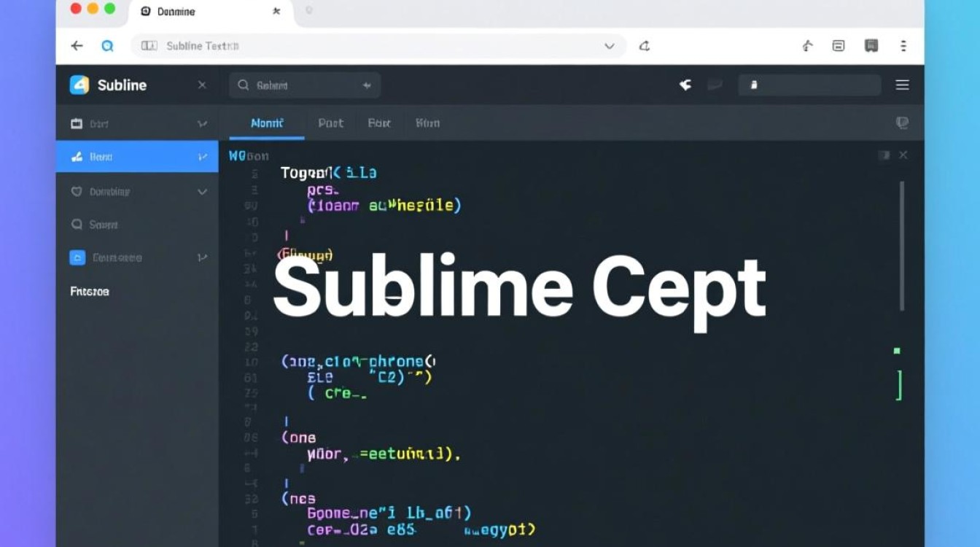Expand the blue folder sidebar row chevron
Viewport: 980px width, 547px height.
202,257
